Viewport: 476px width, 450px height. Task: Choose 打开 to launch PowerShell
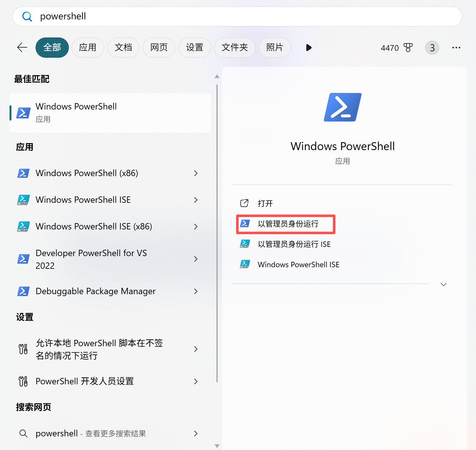click(265, 203)
